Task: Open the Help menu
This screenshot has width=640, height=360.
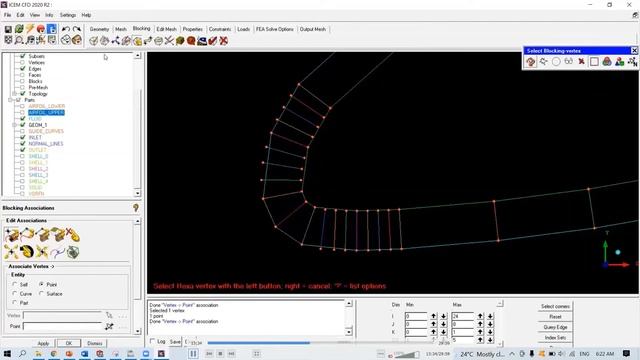Action: 86,15
